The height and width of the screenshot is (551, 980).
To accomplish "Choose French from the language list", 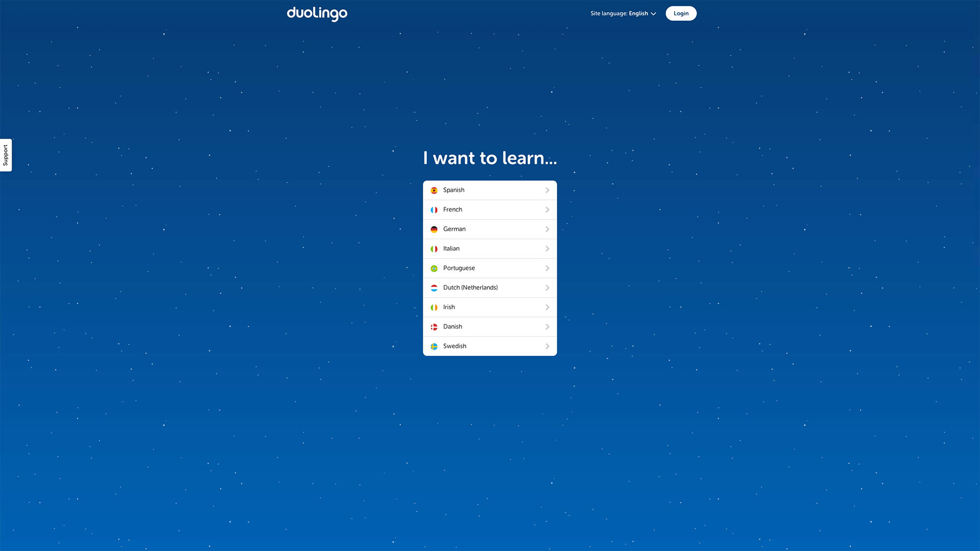I will pos(490,210).
